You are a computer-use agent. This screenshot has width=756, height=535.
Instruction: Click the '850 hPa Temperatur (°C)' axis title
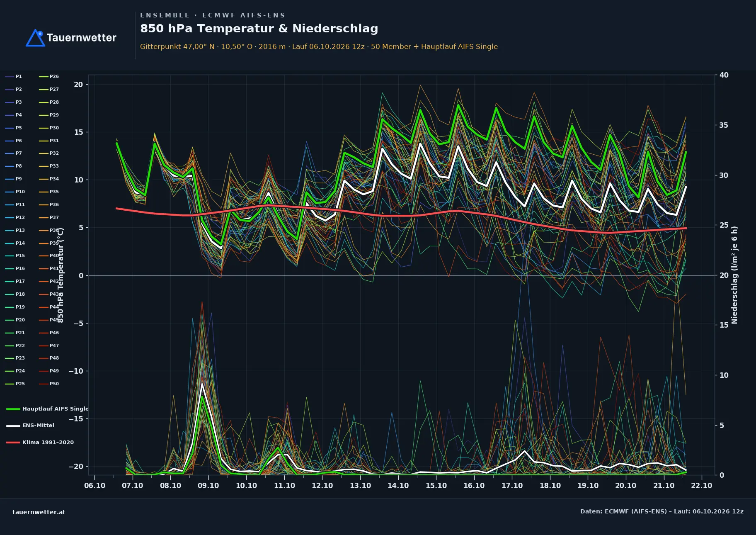coord(61,275)
